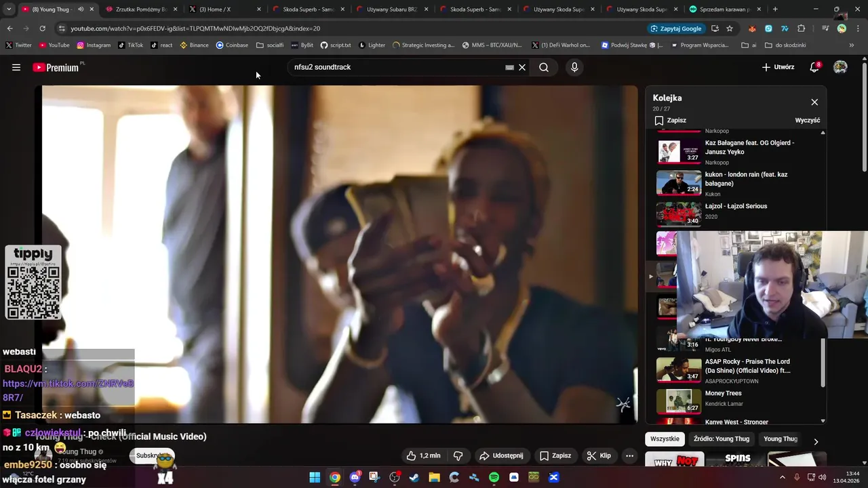Open more actions three-dot menu under video
868x488 pixels.
[629, 455]
